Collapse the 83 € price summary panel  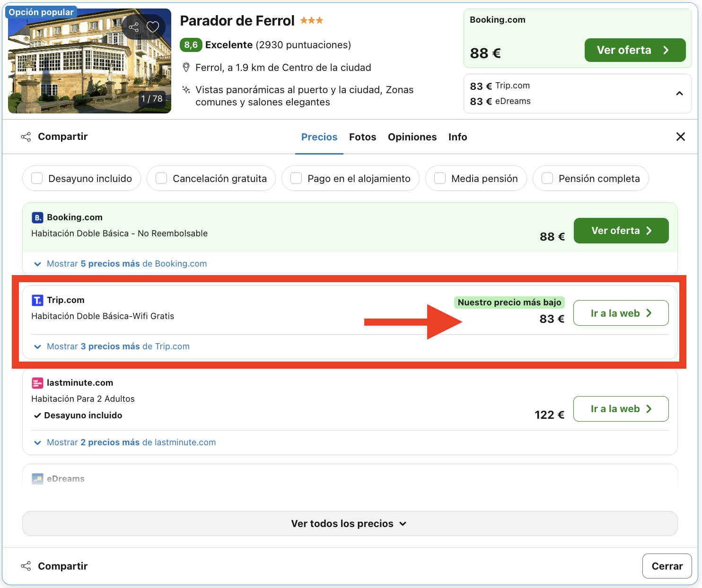tap(680, 94)
